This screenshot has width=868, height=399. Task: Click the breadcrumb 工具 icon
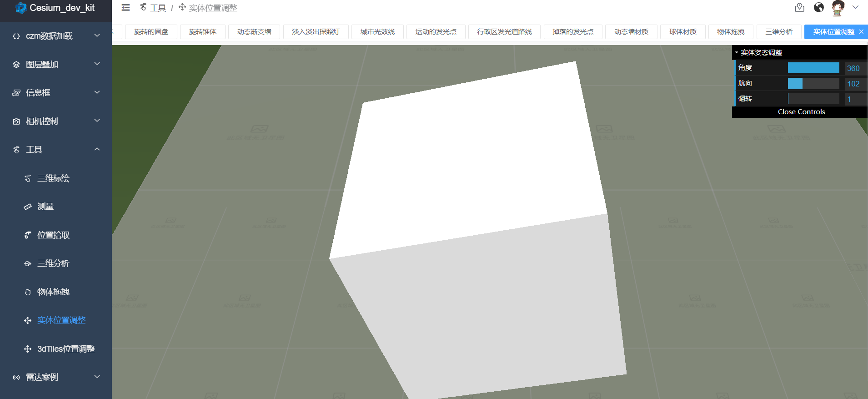coord(143,7)
